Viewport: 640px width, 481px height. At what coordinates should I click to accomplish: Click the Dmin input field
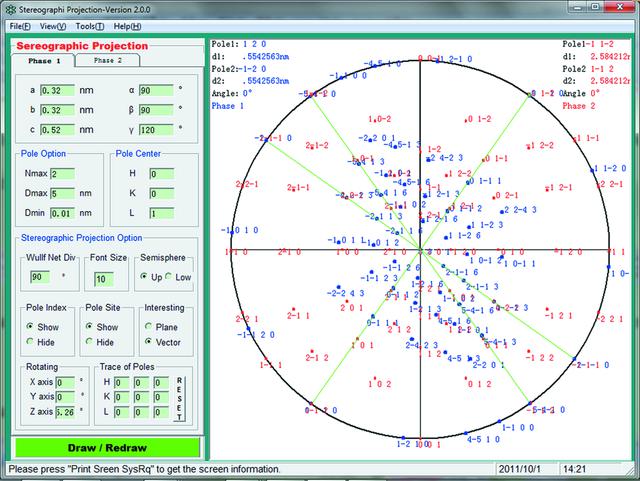point(62,213)
